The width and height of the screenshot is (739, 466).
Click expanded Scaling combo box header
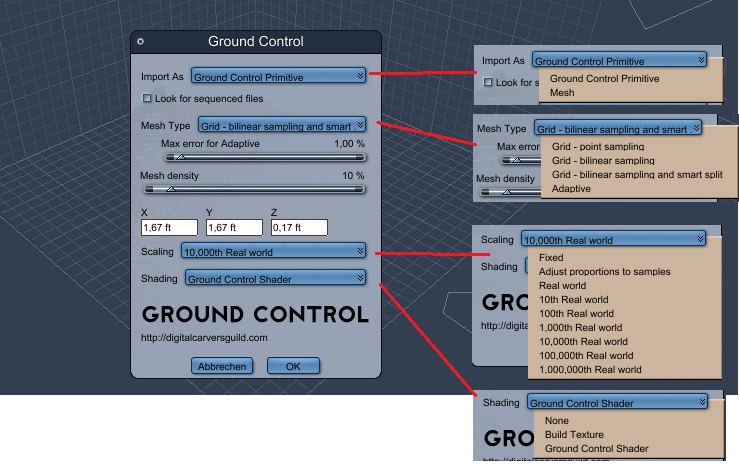pos(613,239)
